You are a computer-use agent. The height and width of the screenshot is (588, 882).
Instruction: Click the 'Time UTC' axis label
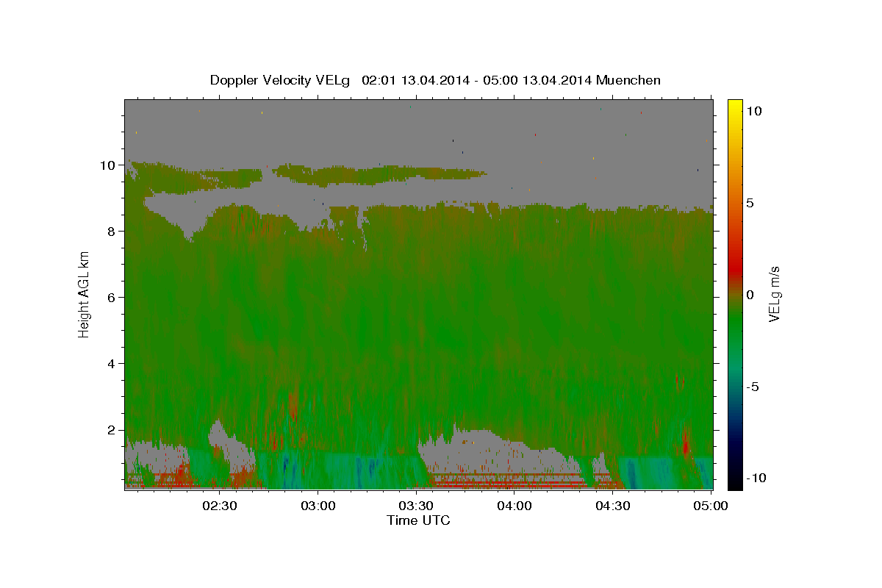pos(418,520)
